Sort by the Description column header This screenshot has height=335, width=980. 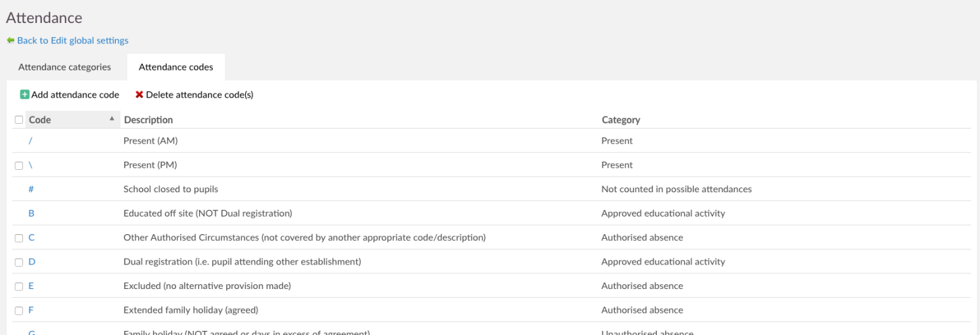pos(148,120)
